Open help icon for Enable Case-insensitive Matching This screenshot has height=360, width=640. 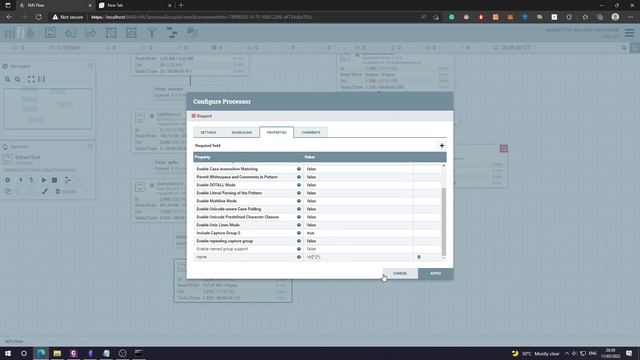(x=299, y=169)
